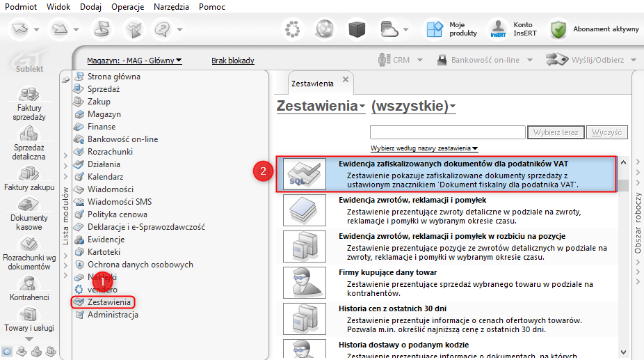Open Podmiot menu
Viewport: 644px width, 360px height.
coord(21,7)
